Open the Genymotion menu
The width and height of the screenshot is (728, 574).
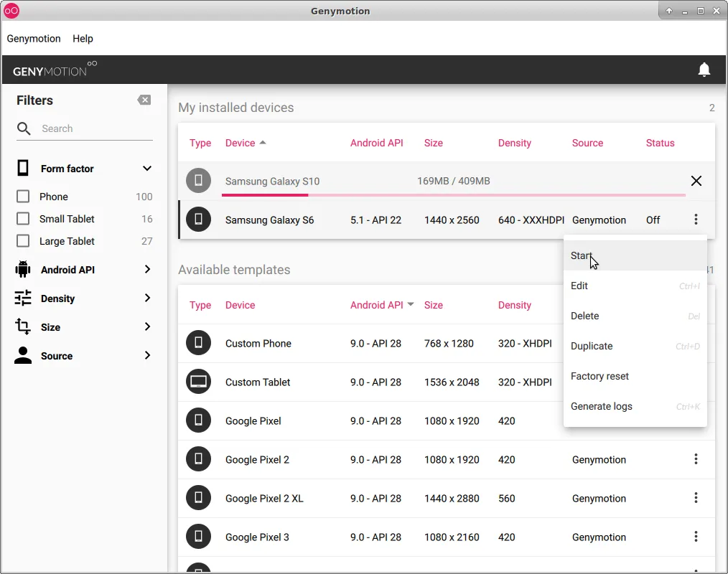34,39
